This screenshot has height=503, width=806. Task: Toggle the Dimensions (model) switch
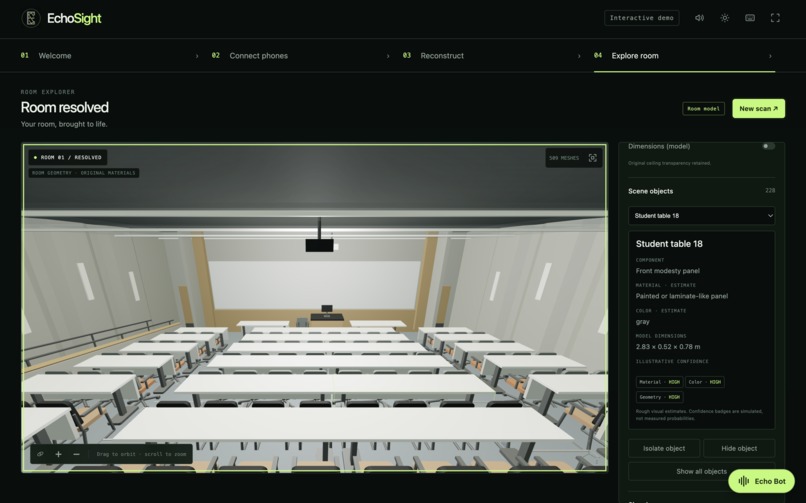(768, 146)
